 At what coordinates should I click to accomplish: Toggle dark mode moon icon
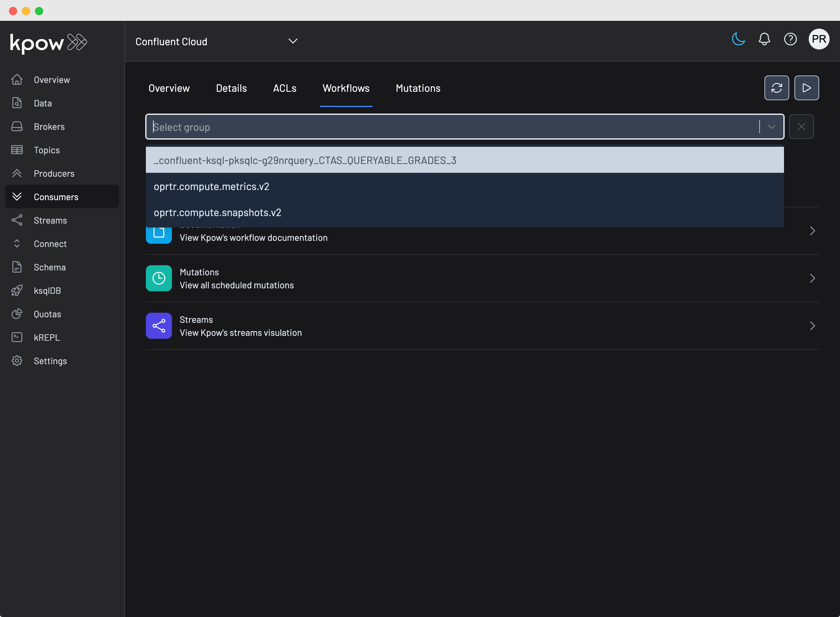click(x=738, y=39)
